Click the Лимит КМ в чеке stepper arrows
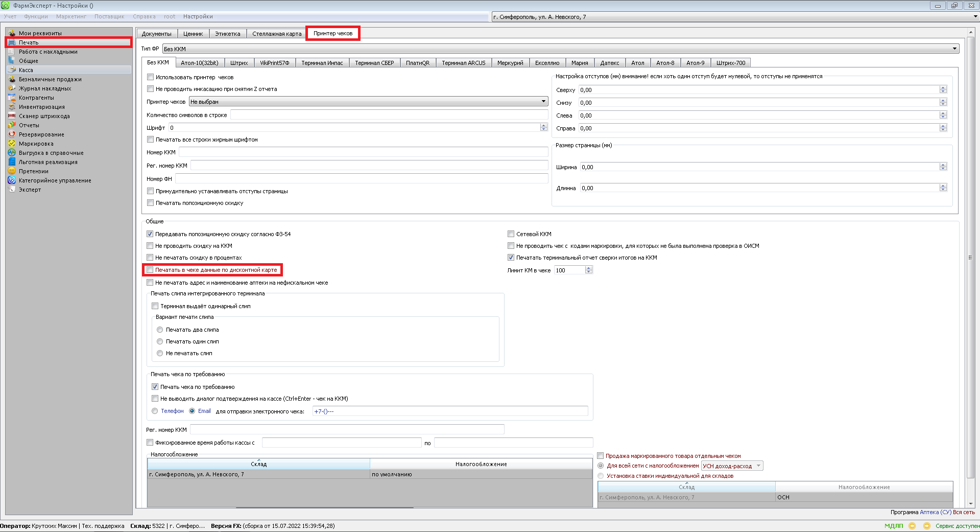 pos(589,270)
